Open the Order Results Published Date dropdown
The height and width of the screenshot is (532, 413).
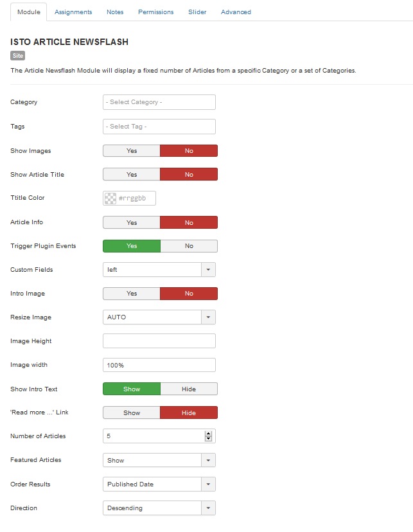159,484
